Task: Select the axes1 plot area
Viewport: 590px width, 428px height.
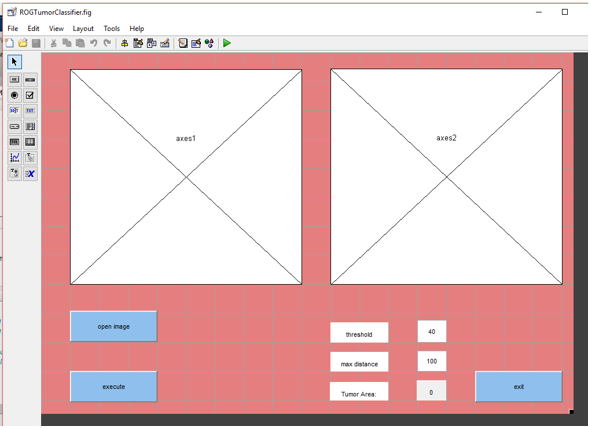Action: 186,177
